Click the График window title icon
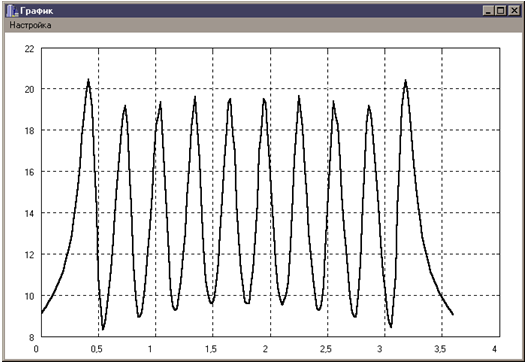The height and width of the screenshot is (363, 526). click(x=12, y=11)
